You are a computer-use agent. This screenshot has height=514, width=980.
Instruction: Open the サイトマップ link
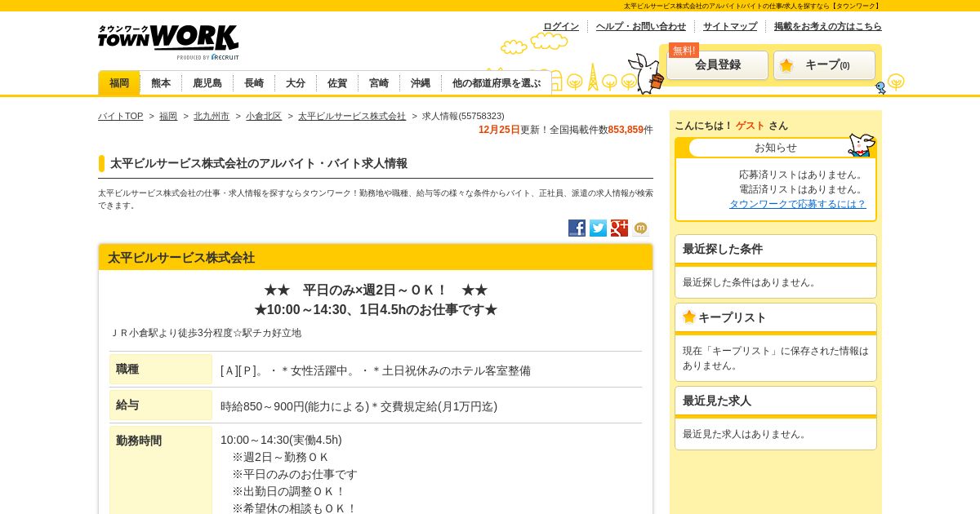click(730, 26)
